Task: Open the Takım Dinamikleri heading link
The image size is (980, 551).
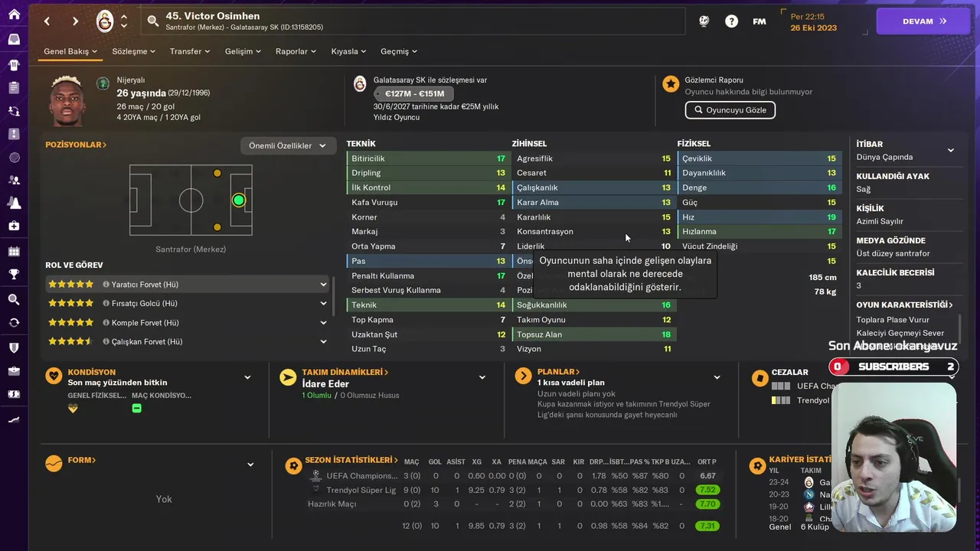Action: tap(345, 372)
